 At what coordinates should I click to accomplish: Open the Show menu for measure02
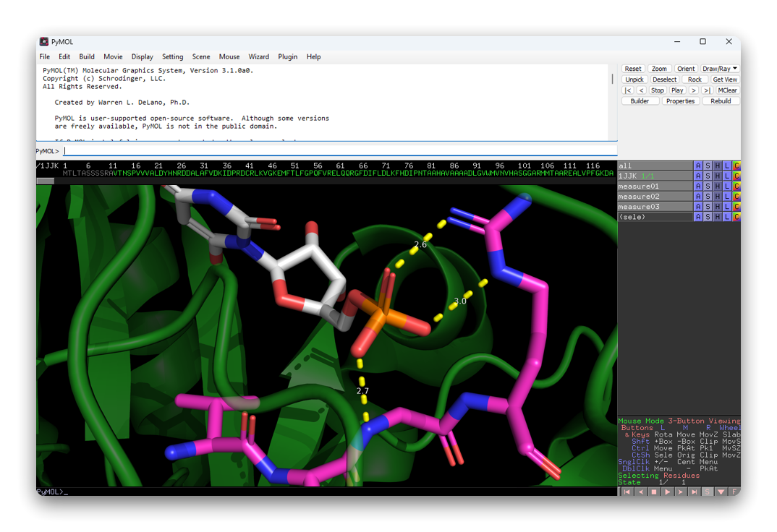[x=708, y=197]
